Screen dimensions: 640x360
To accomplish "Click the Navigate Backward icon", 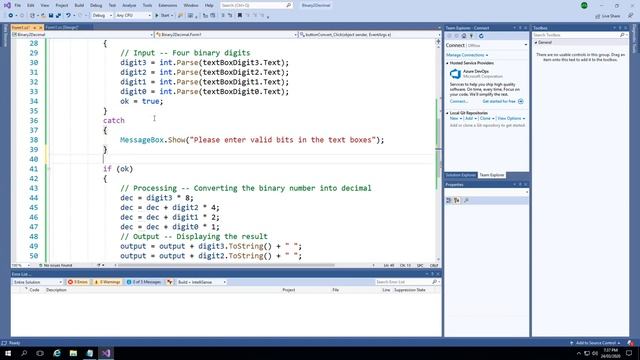I will click(x=11, y=16).
